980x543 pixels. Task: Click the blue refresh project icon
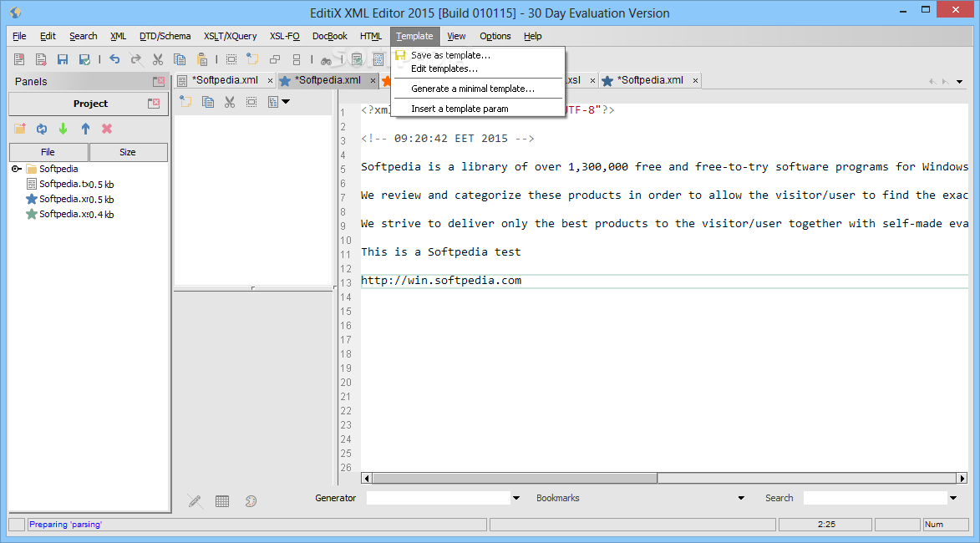[x=42, y=129]
